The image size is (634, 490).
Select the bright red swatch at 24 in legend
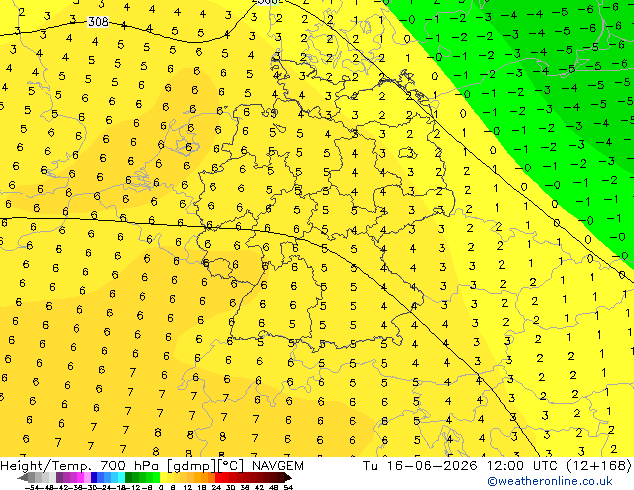(x=218, y=478)
